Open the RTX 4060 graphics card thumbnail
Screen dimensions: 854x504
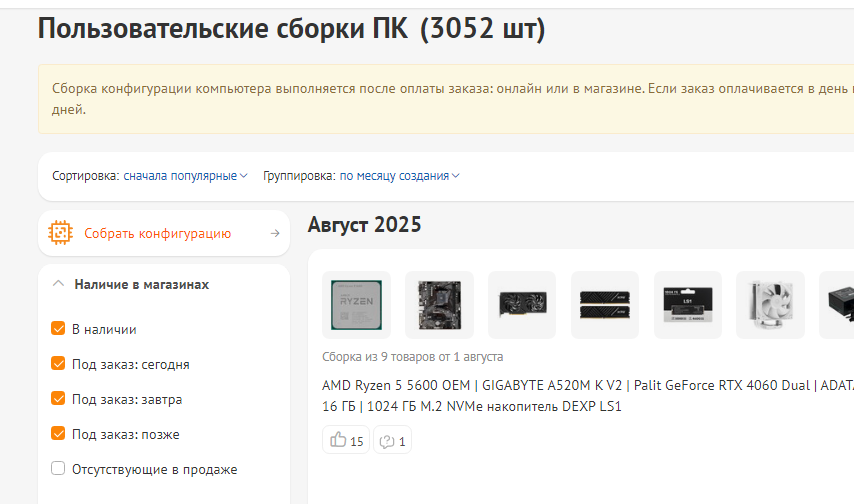pyautogui.click(x=522, y=305)
